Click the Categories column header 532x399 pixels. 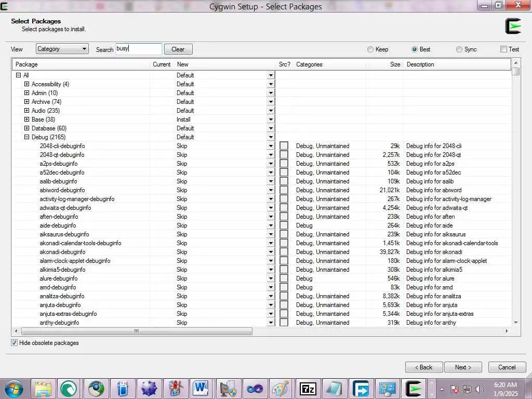click(330, 64)
